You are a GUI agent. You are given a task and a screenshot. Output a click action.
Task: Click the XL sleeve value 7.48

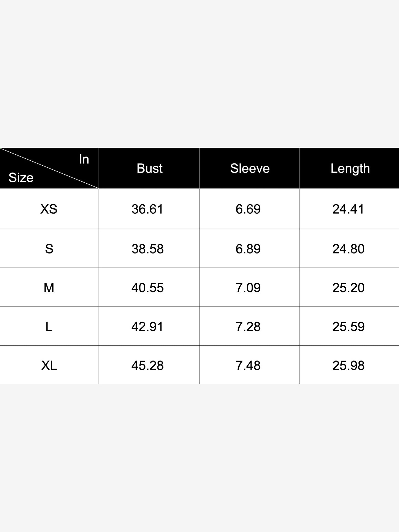tap(248, 366)
